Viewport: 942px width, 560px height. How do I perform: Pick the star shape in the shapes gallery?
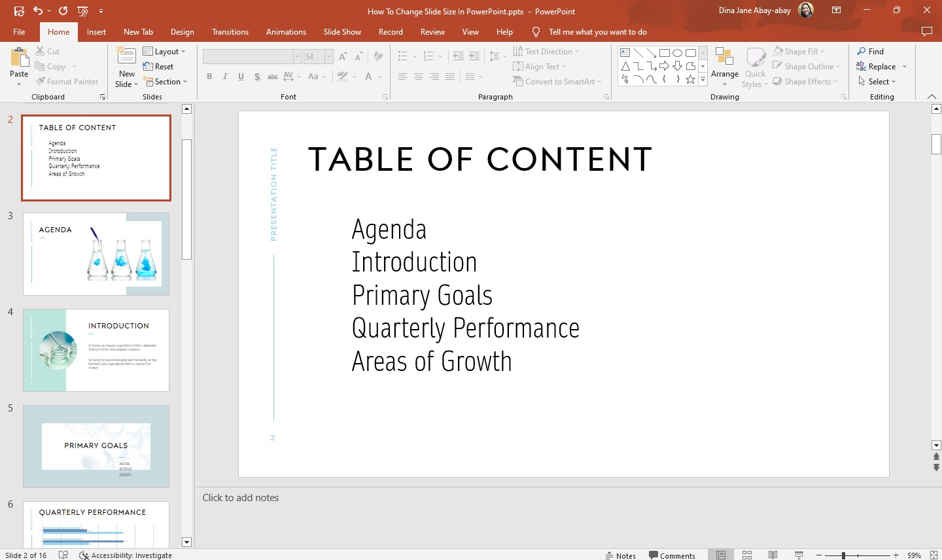pyautogui.click(x=690, y=79)
